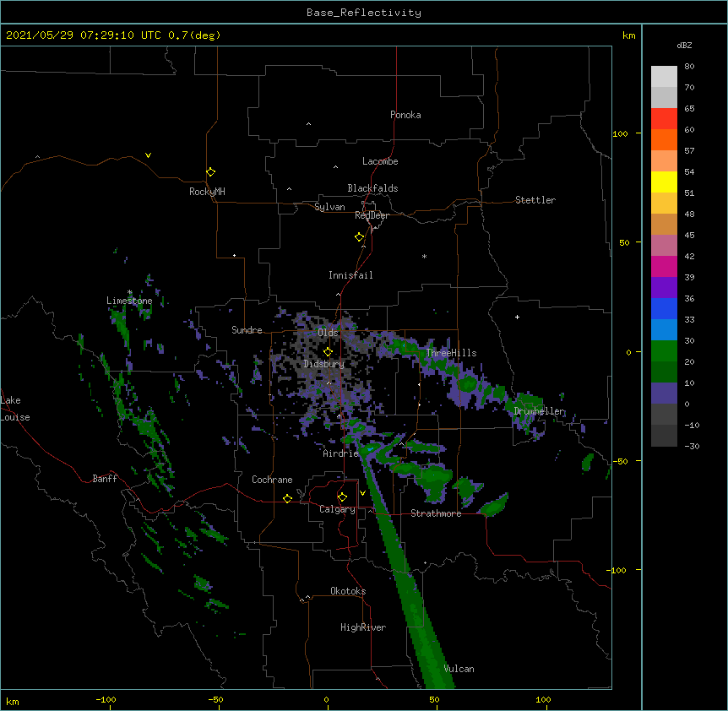Click the red 65 dBZ color swatch
Viewport: 728px width, 711px height.
664,119
